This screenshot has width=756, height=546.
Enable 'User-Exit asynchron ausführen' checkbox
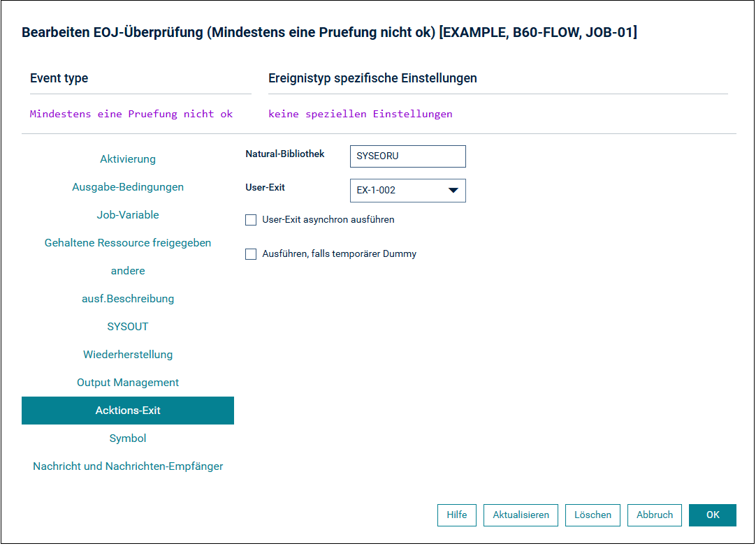point(251,220)
